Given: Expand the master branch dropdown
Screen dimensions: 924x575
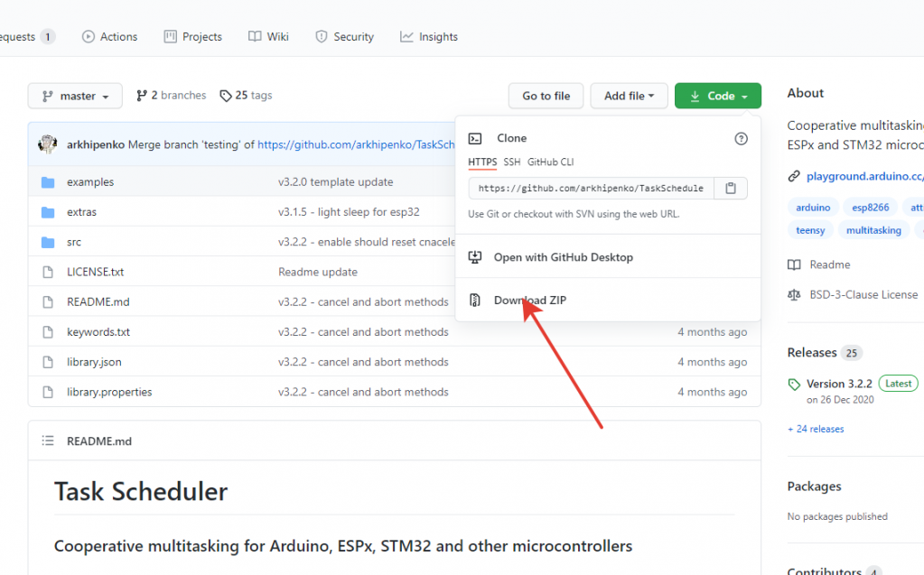Looking at the screenshot, I should coord(75,96).
